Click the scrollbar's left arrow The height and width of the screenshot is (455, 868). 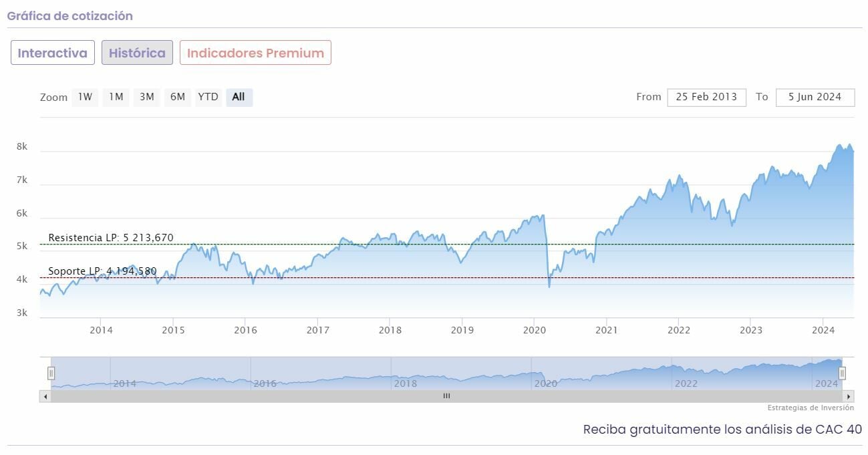point(45,396)
